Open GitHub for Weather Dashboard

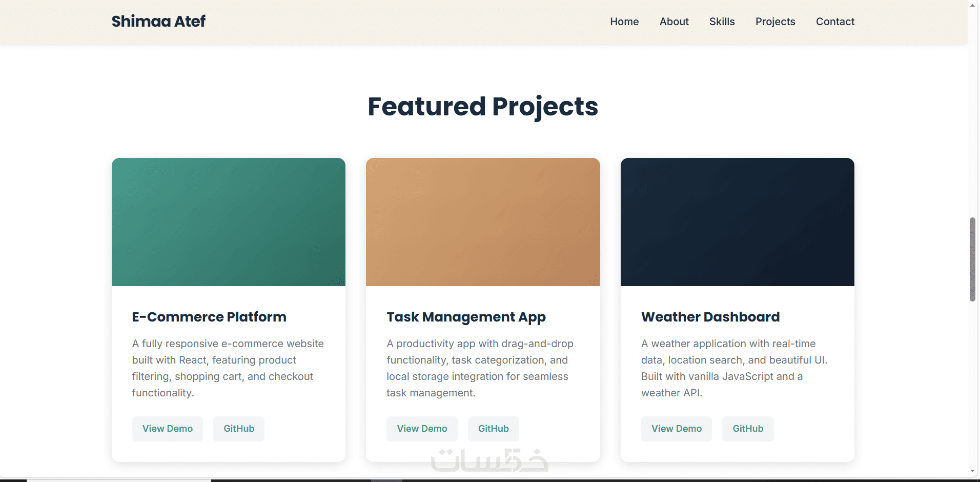748,429
